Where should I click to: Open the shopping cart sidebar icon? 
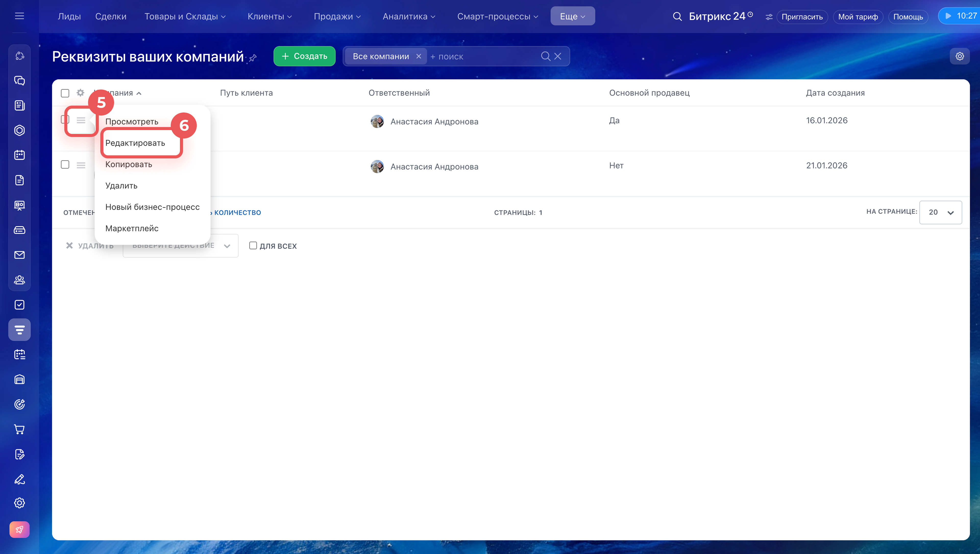(19, 429)
